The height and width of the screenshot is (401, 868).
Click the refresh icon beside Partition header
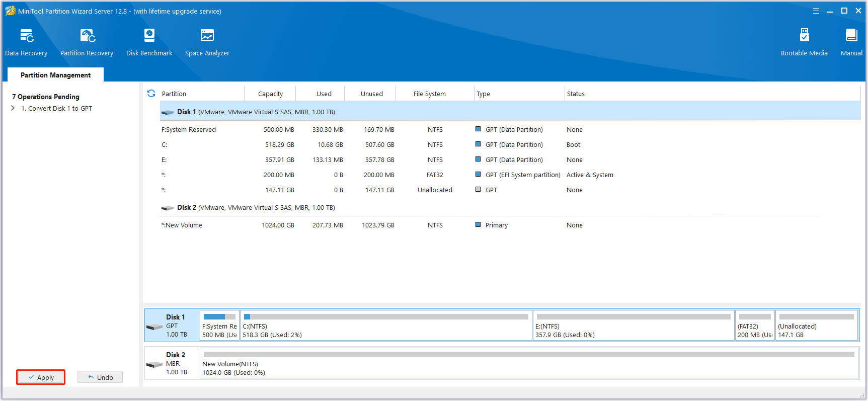[151, 94]
